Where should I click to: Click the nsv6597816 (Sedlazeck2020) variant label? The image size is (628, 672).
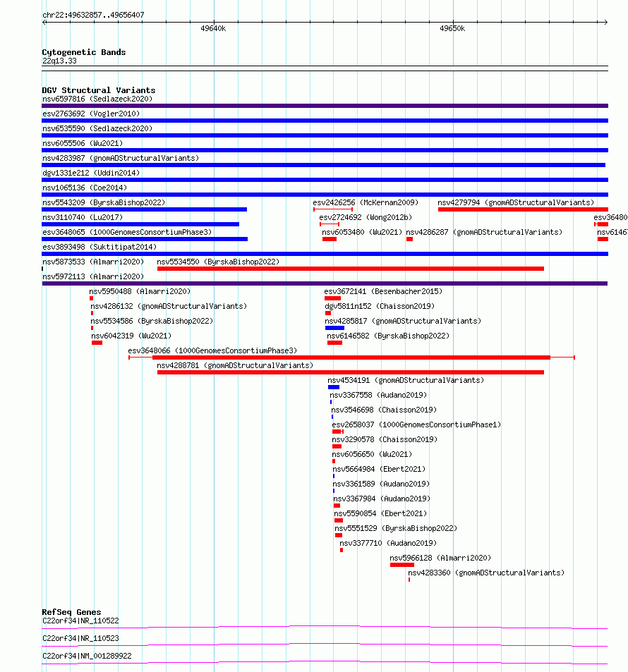[x=97, y=99]
